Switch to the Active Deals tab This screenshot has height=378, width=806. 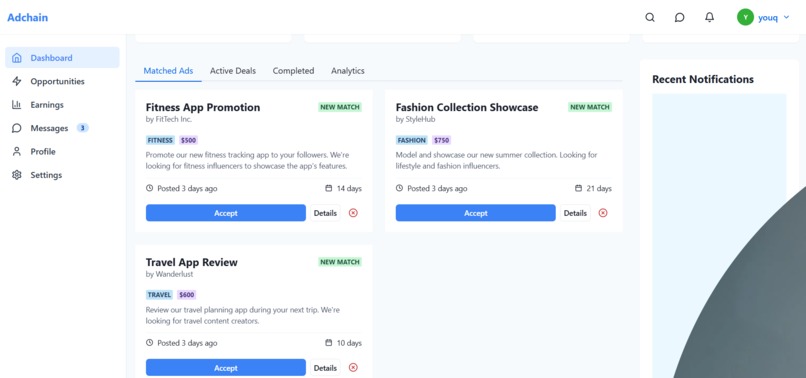(x=233, y=71)
